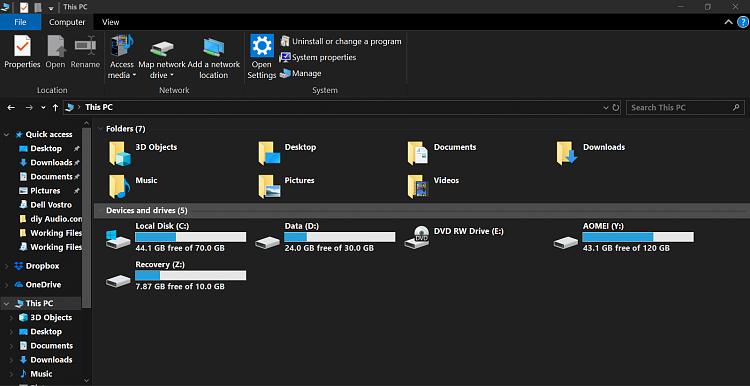
Task: Collapse the Devices and drives group
Action: pyautogui.click(x=100, y=210)
